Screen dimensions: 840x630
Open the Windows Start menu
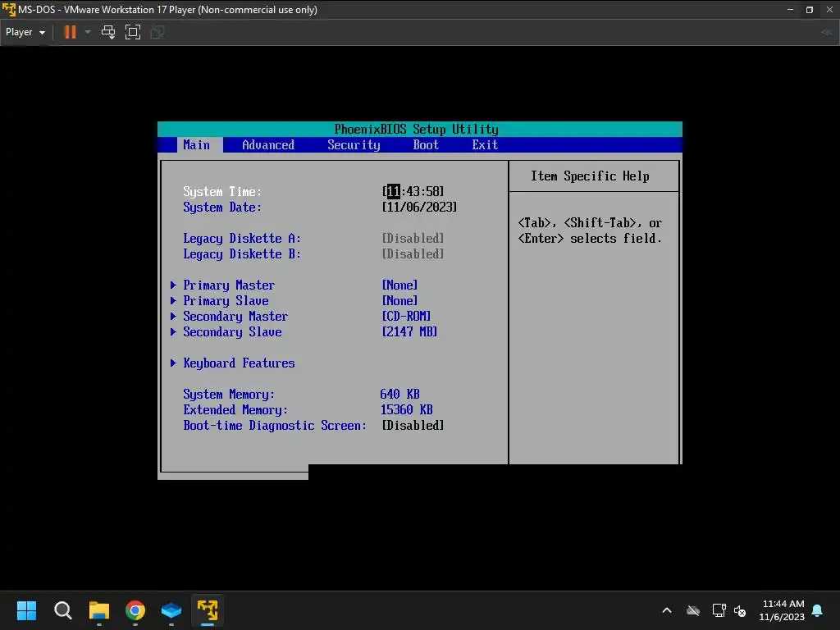pyautogui.click(x=26, y=610)
